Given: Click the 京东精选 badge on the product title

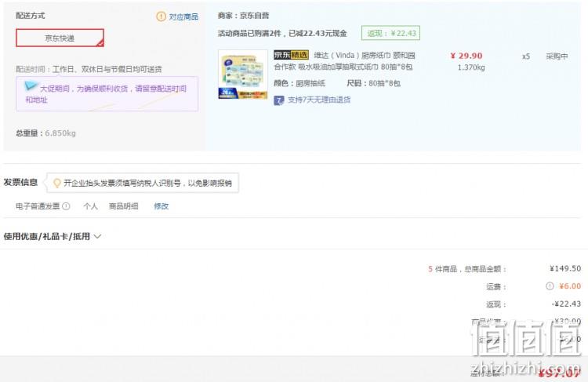Looking at the screenshot, I should point(291,55).
